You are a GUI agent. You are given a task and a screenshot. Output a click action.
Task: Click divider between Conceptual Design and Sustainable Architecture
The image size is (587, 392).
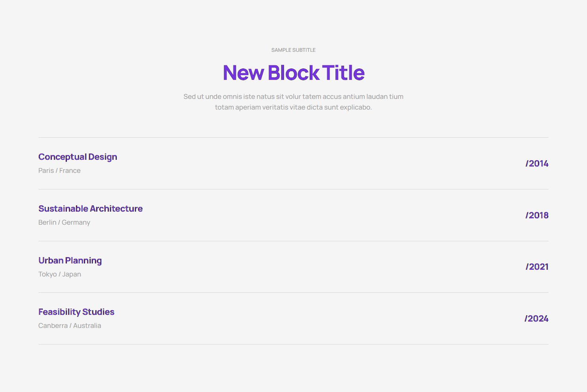pos(293,189)
